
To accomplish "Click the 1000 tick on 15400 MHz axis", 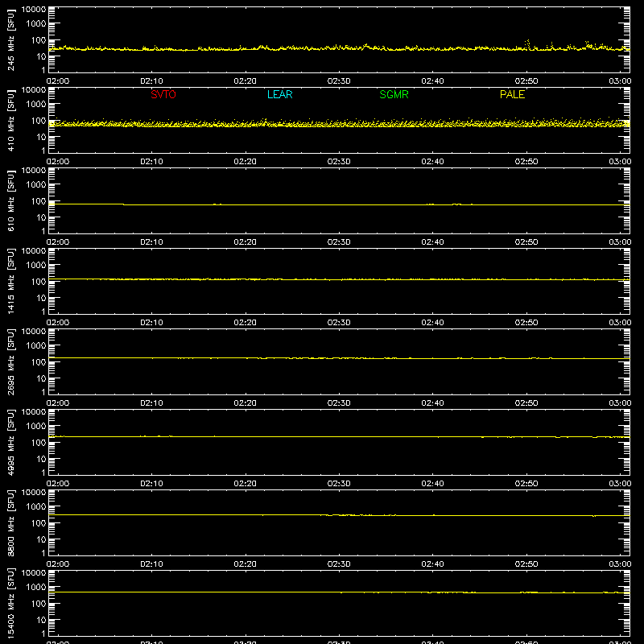I will 36,588.
